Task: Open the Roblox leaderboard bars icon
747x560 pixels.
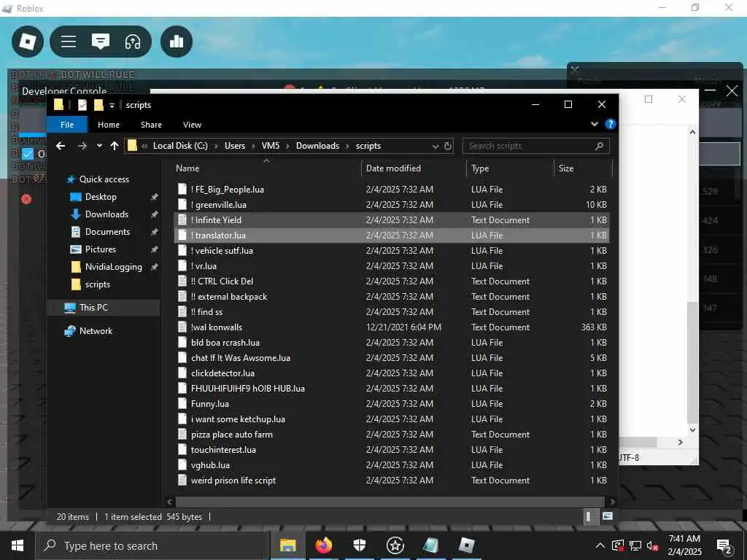Action: 177,42
